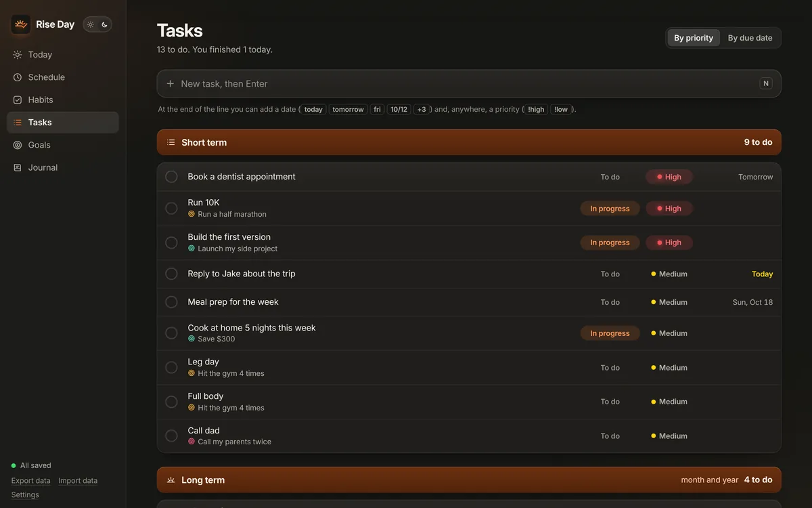Click the Tomorrow due date of the dentist appointment task
Viewport: 812px width, 508px height.
755,177
